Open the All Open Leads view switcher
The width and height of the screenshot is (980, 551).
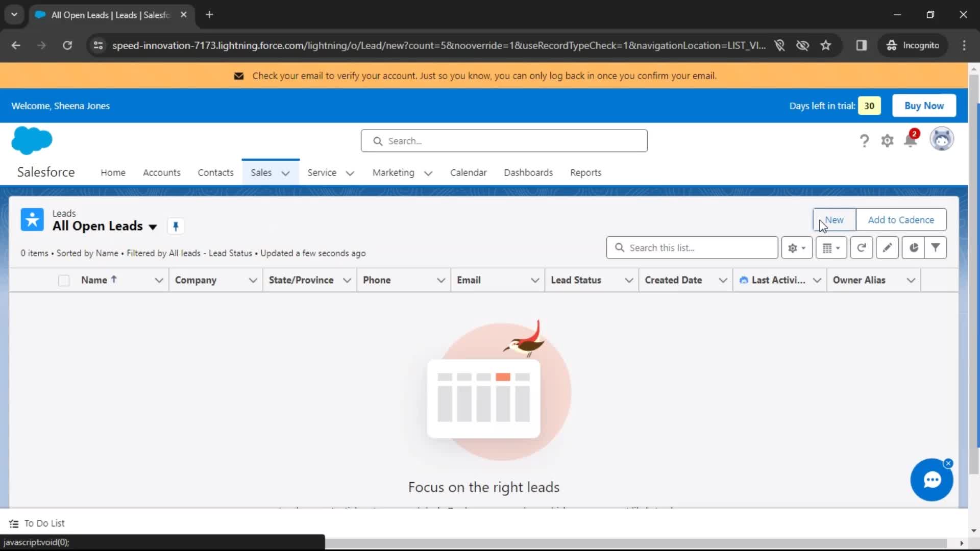point(153,227)
